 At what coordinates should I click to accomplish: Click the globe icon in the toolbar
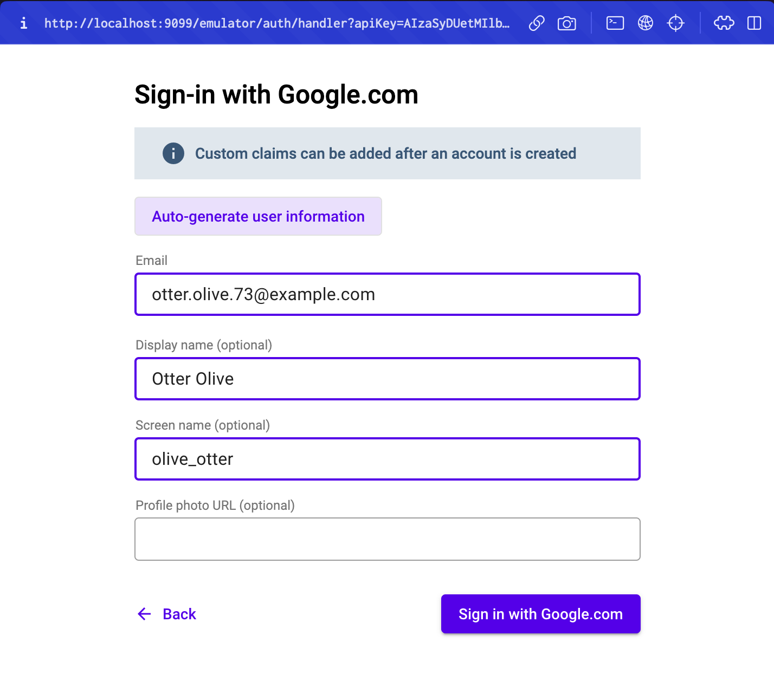(x=646, y=23)
